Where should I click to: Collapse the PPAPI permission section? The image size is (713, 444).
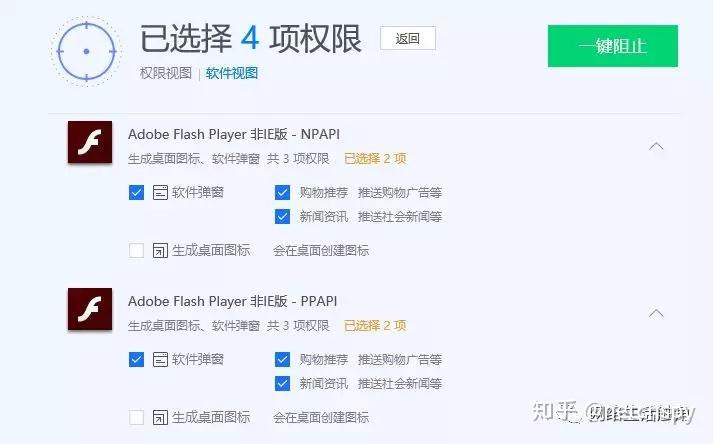(x=656, y=313)
